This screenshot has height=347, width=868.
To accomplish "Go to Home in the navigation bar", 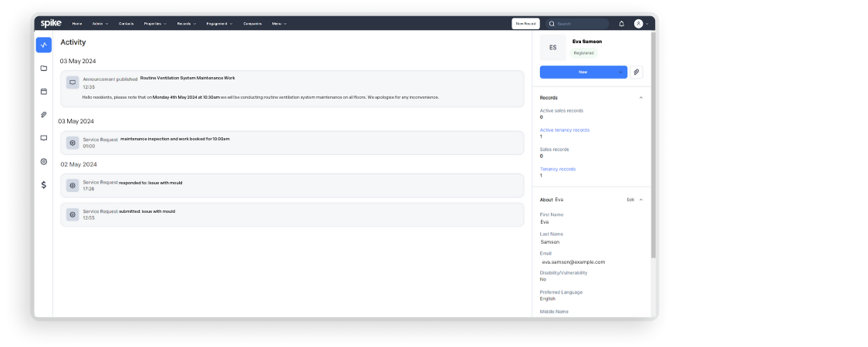I will pos(77,24).
